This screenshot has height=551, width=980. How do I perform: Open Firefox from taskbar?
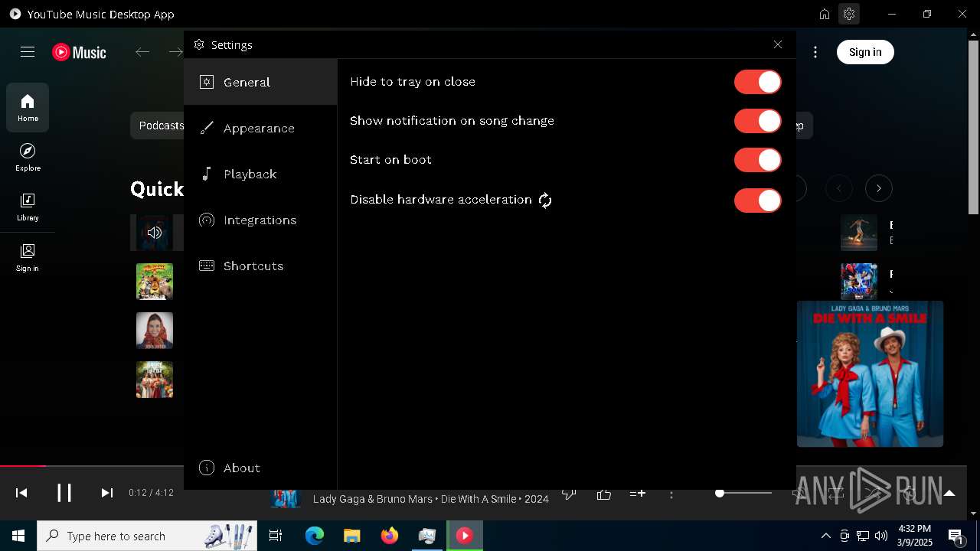coord(390,536)
